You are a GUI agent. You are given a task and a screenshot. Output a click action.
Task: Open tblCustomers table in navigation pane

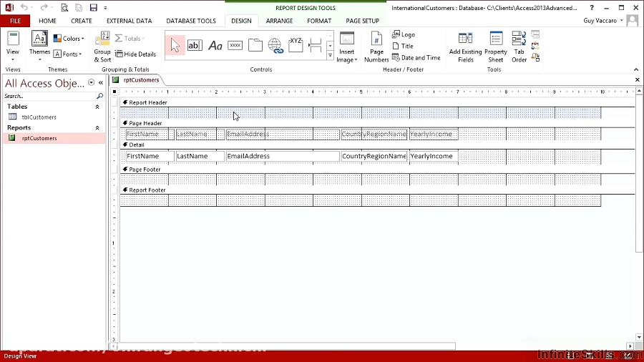pyautogui.click(x=39, y=117)
